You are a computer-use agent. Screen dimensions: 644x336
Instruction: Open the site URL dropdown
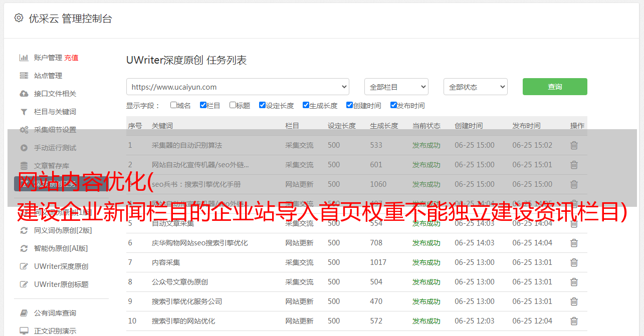click(x=238, y=87)
